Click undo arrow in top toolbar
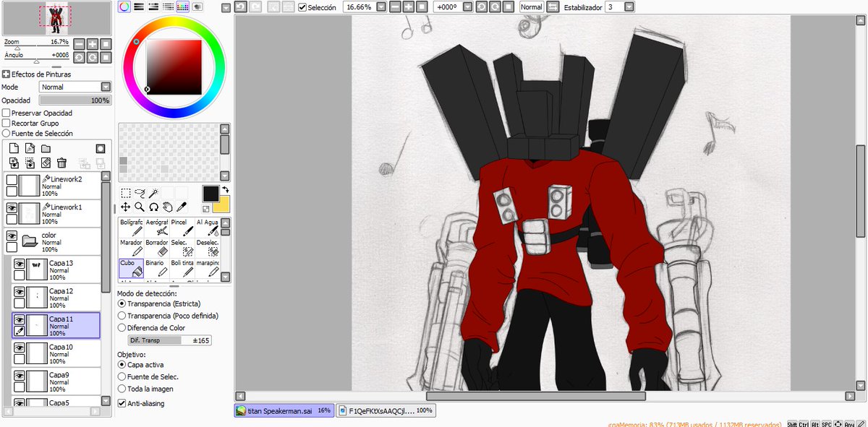Image resolution: width=868 pixels, height=427 pixels. (242, 7)
